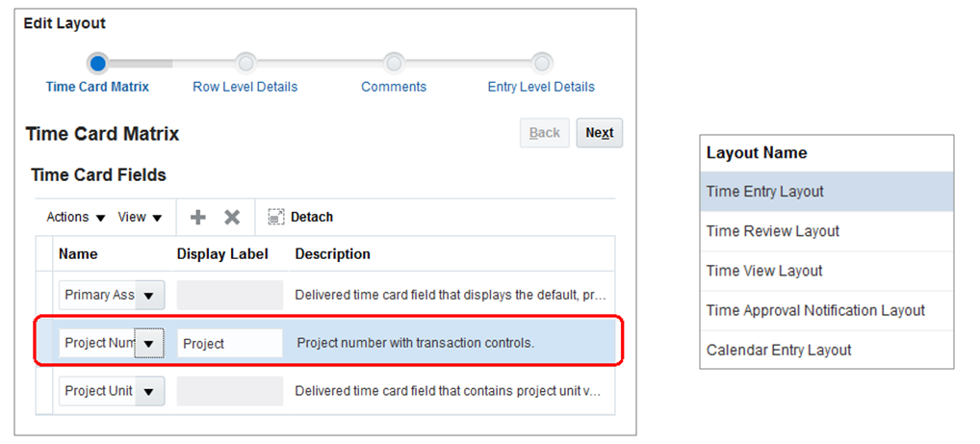The height and width of the screenshot is (444, 980).
Task: Open the Actions dropdown menu
Action: [x=76, y=218]
